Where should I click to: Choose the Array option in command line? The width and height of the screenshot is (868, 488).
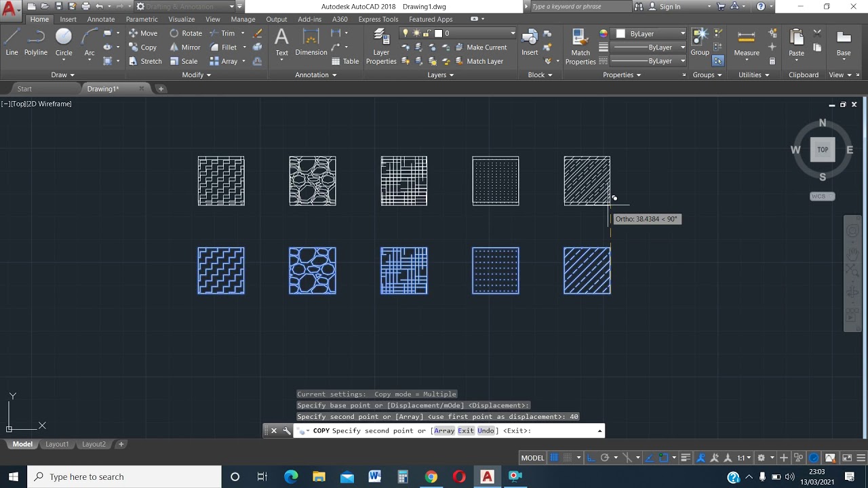(444, 430)
